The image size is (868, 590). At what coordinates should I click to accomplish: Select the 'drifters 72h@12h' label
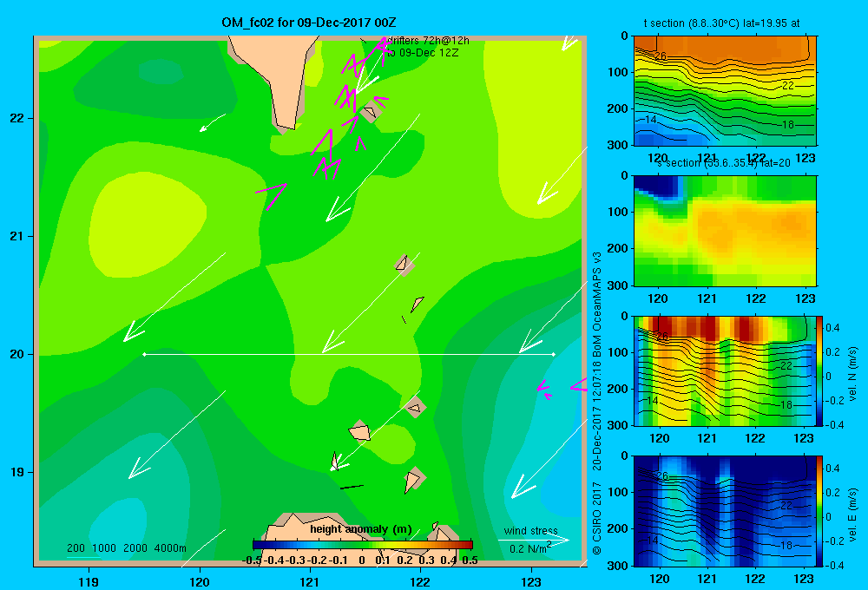pos(428,41)
